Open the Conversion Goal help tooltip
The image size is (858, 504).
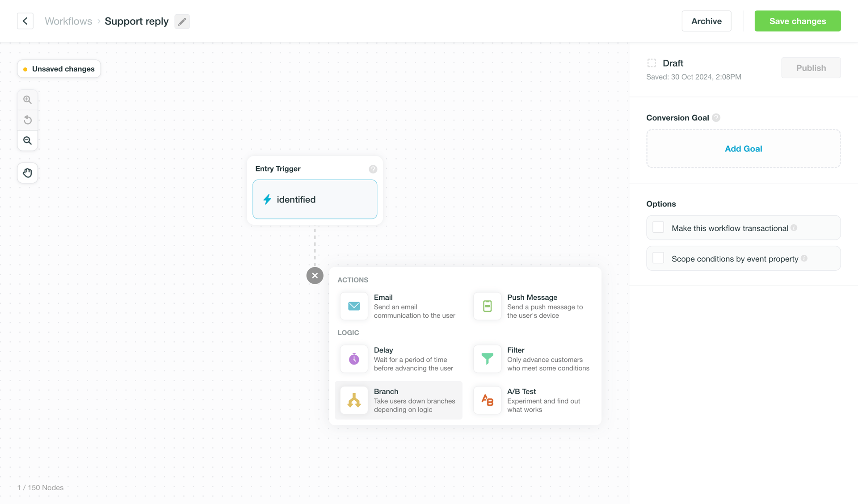tap(716, 118)
